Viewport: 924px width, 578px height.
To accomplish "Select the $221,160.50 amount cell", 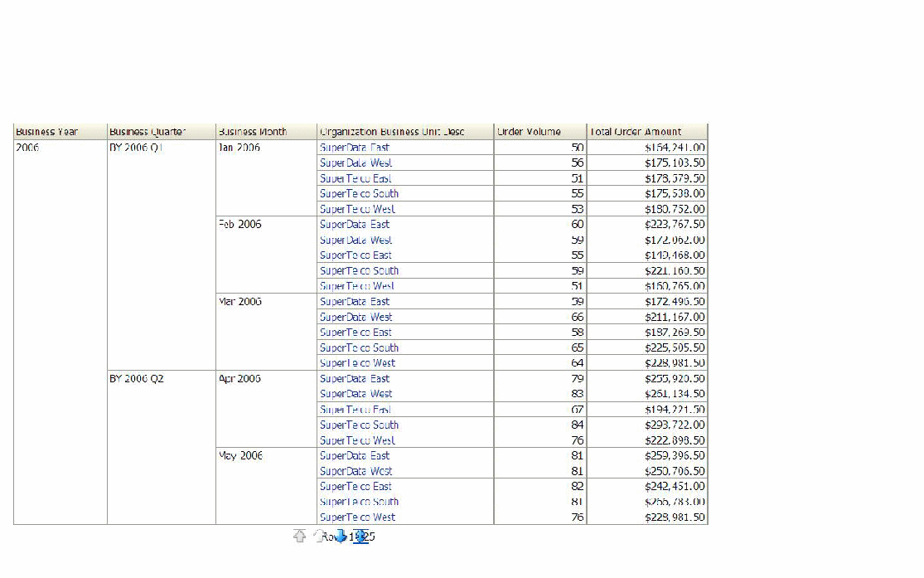I will click(x=647, y=270).
